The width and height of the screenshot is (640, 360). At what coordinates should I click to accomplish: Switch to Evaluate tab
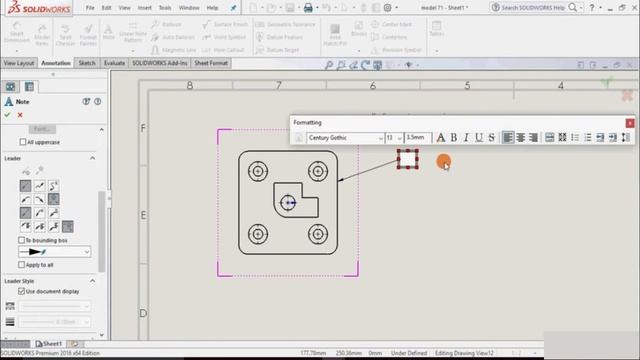[114, 63]
